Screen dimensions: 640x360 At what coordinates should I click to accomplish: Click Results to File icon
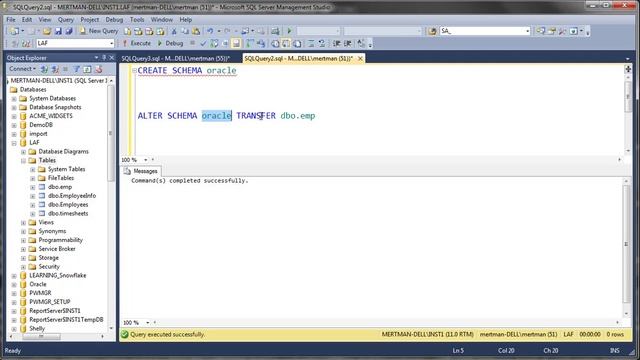[297, 43]
